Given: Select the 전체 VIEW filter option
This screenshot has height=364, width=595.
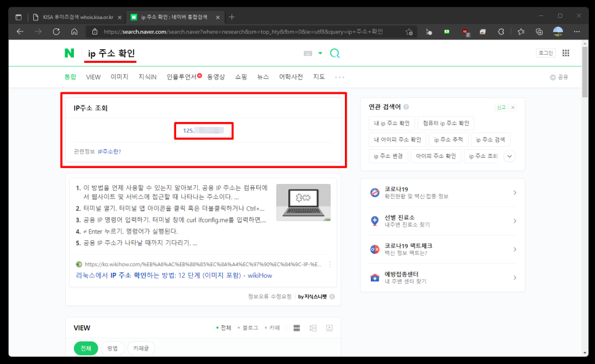Looking at the screenshot, I should pos(224,328).
